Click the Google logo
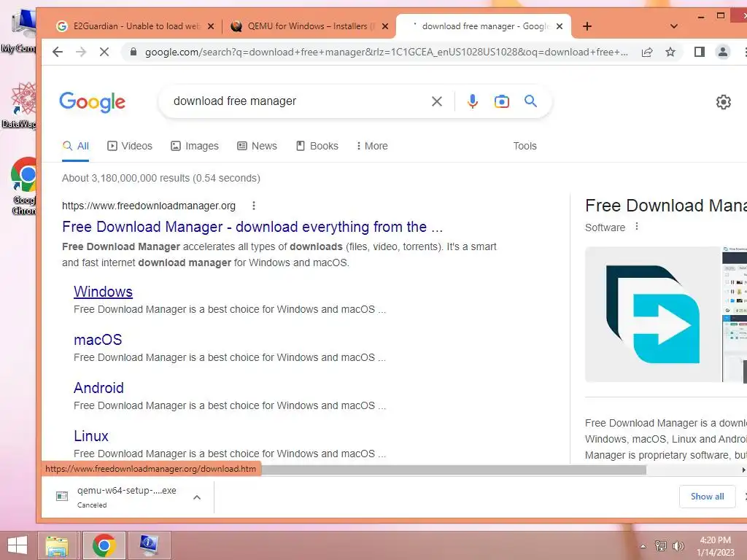The width and height of the screenshot is (747, 560). (x=93, y=102)
